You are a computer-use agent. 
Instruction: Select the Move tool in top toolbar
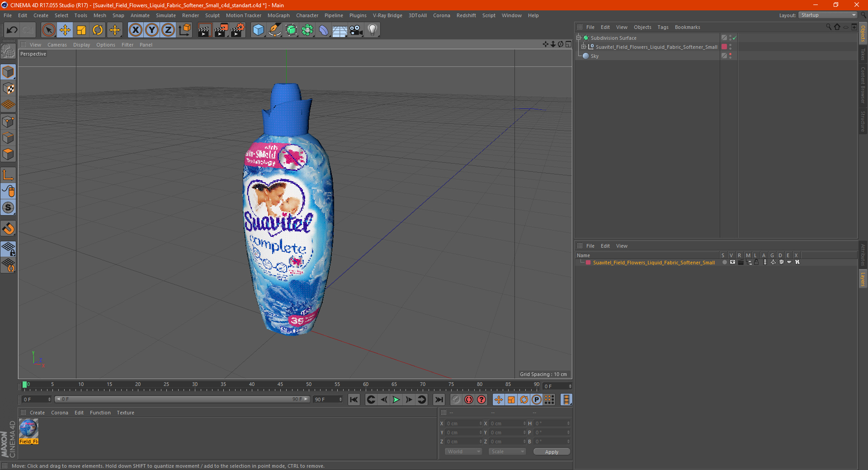[65, 30]
